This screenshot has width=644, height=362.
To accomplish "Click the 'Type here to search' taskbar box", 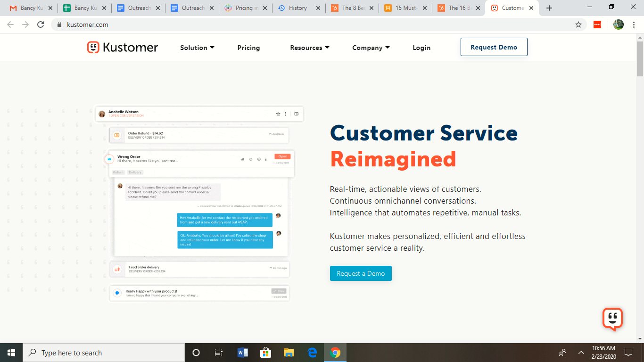I will (104, 353).
